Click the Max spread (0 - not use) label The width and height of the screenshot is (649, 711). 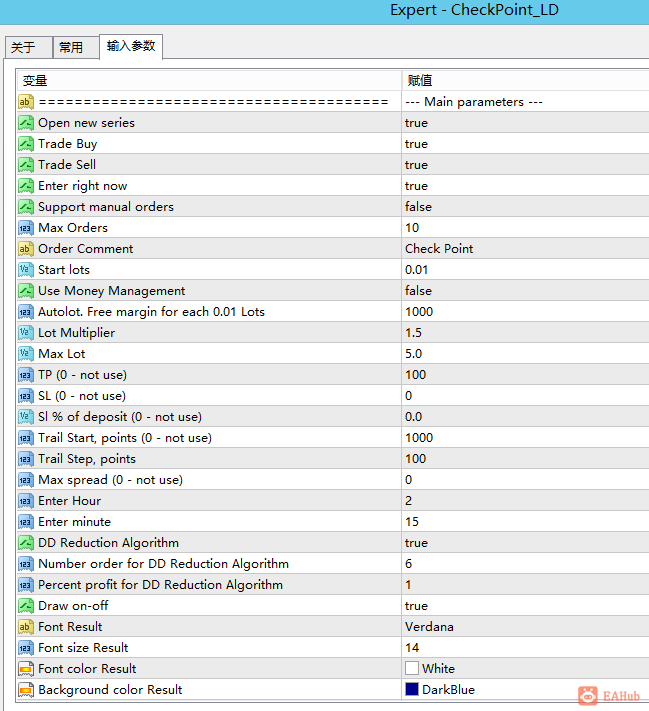[111, 480]
